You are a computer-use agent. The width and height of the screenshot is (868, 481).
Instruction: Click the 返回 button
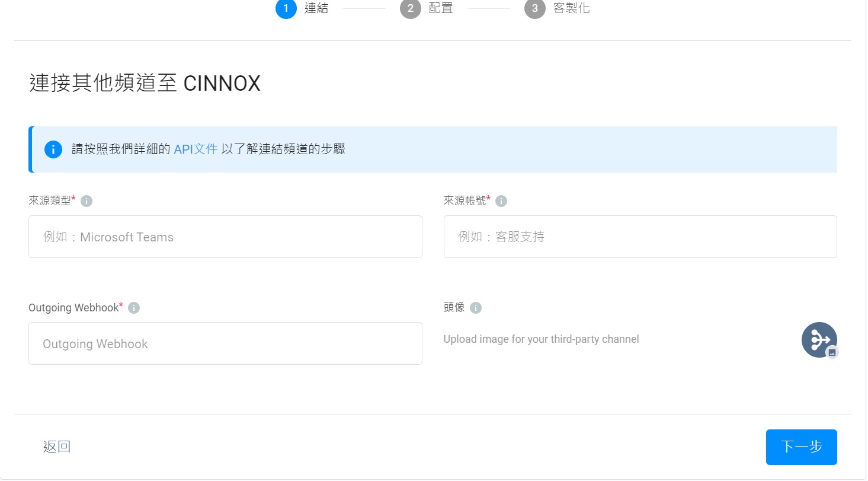(57, 447)
